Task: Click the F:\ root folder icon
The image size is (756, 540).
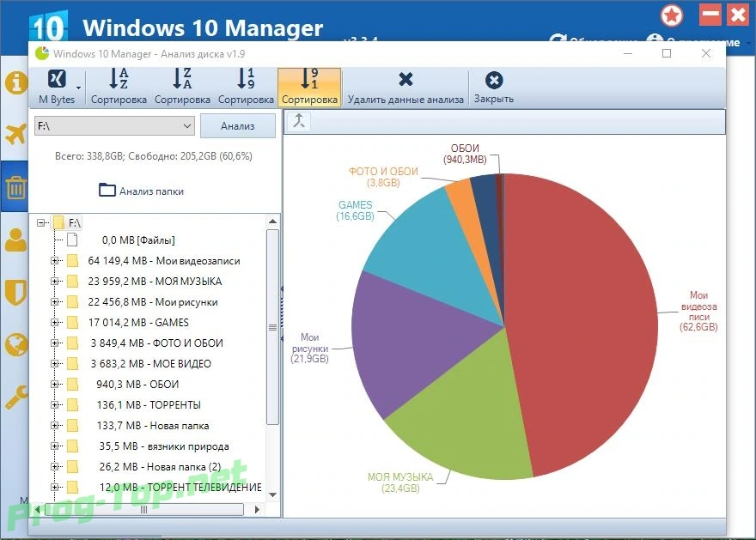Action: [x=58, y=222]
